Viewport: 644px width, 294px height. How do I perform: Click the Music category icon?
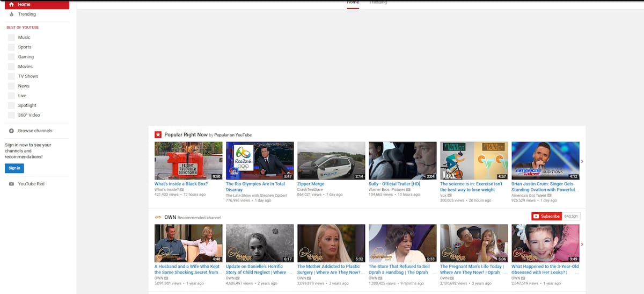(11, 38)
